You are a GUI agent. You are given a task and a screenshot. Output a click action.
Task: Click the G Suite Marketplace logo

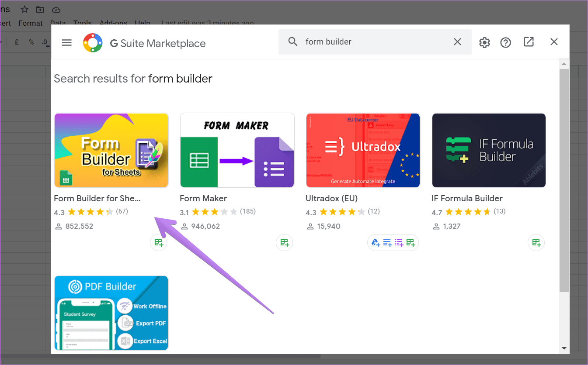93,43
